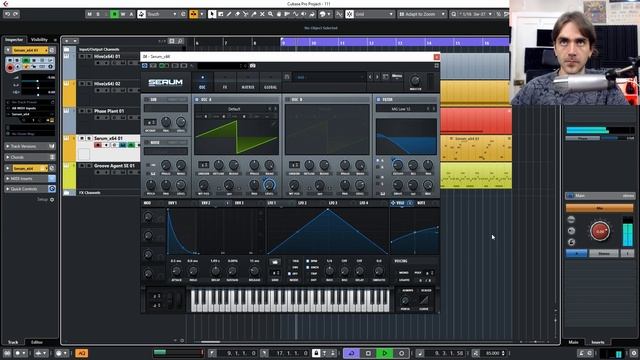The height and width of the screenshot is (360, 640).
Task: Click MONO in the Voicing section
Action: point(403,273)
